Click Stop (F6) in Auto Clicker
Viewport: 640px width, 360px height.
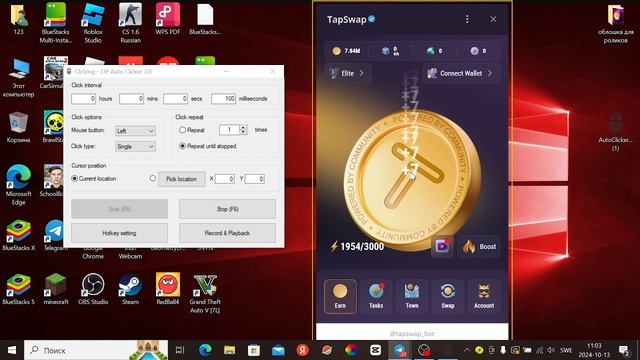coord(227,209)
